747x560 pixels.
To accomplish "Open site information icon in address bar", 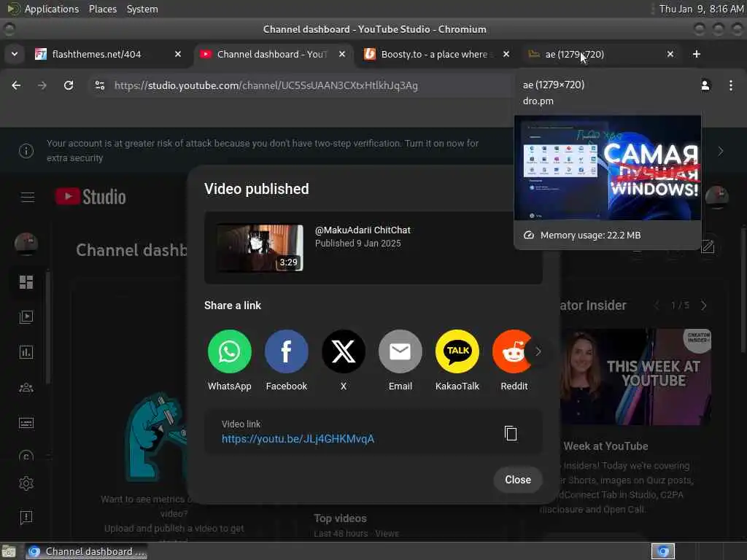I will click(99, 85).
